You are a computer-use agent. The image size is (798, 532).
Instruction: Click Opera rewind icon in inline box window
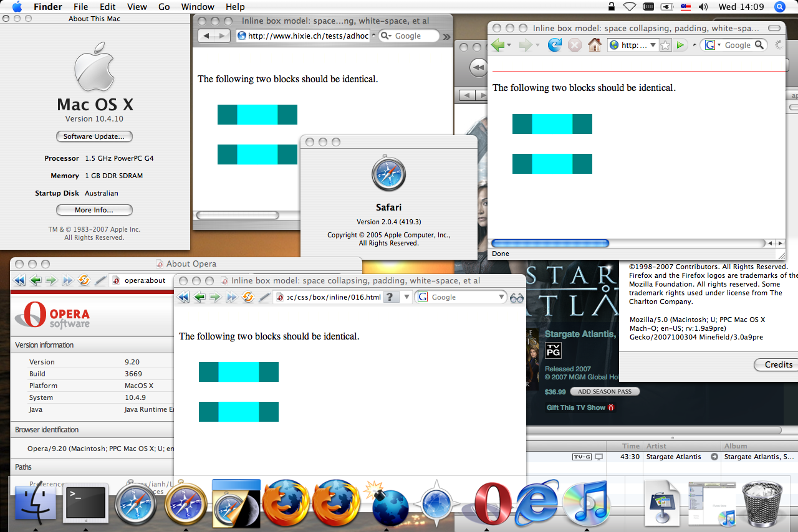pyautogui.click(x=183, y=297)
